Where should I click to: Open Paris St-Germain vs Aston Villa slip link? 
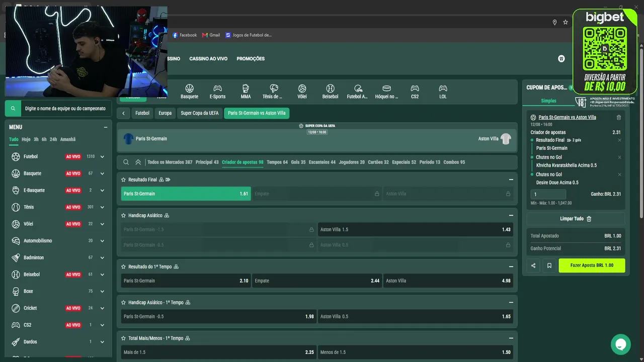click(567, 117)
